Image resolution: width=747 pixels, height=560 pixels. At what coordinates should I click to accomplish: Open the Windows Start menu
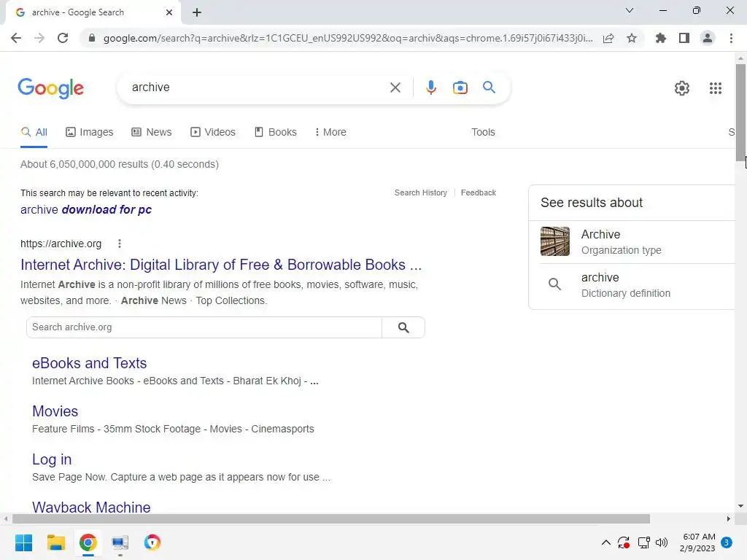23,542
